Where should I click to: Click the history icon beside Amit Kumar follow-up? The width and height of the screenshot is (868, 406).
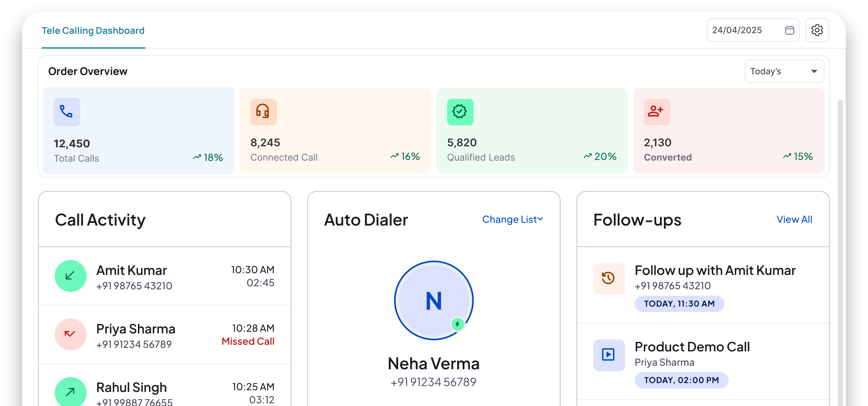point(609,278)
